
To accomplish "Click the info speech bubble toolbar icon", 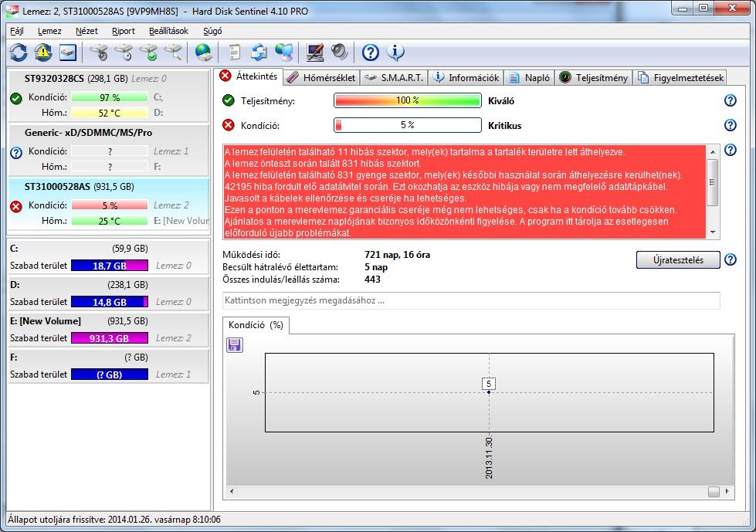I will [395, 52].
